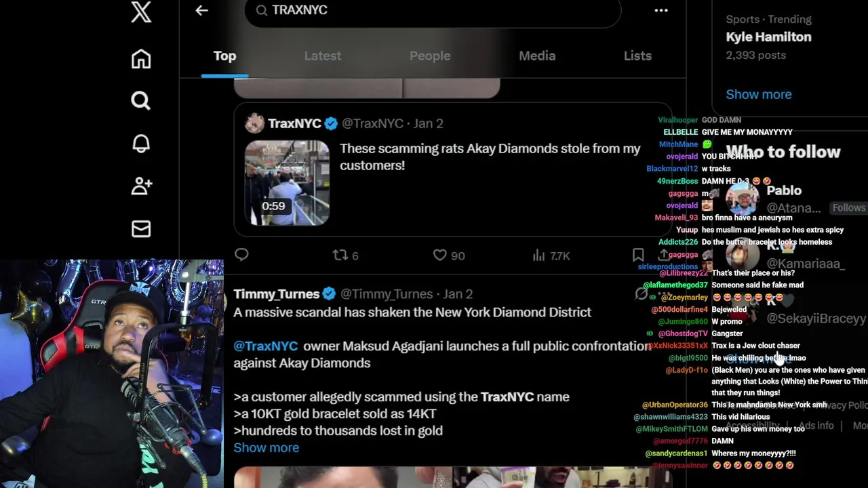Open Timmy_Turnes display name
The height and width of the screenshot is (488, 868).
click(x=276, y=293)
